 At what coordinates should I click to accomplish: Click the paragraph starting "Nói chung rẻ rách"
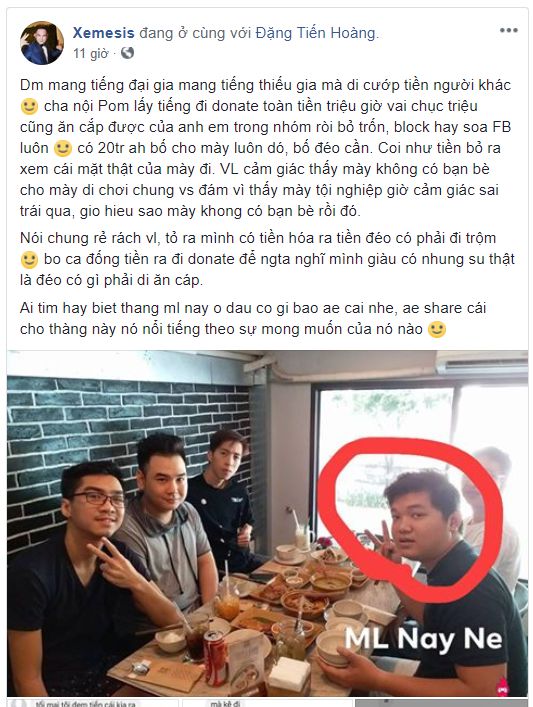point(266,259)
